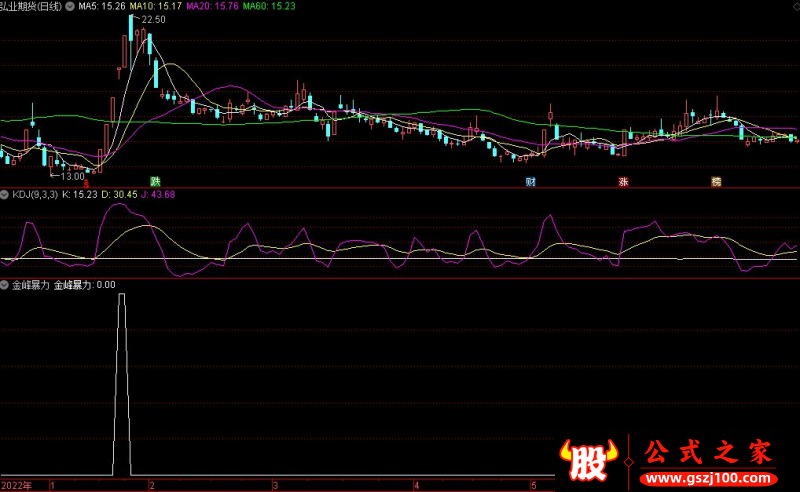
Task: Click the 22.50 high price label
Action: [154, 20]
